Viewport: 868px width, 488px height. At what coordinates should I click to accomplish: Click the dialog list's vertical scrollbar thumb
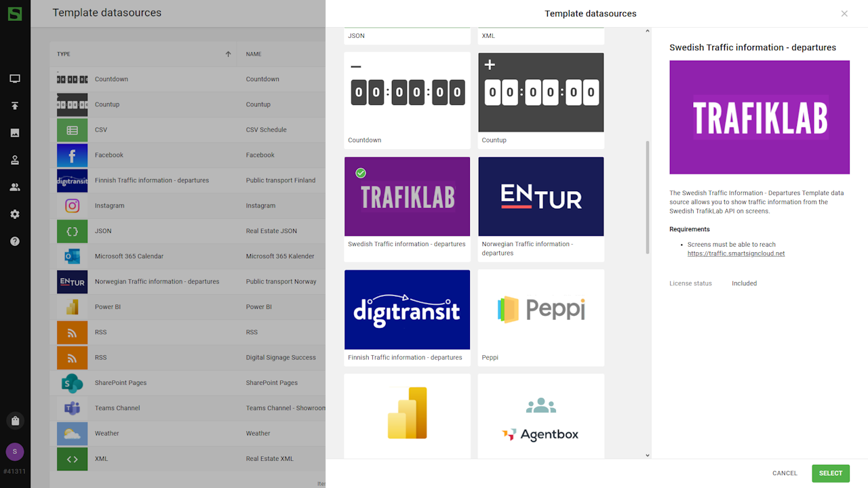tap(648, 197)
